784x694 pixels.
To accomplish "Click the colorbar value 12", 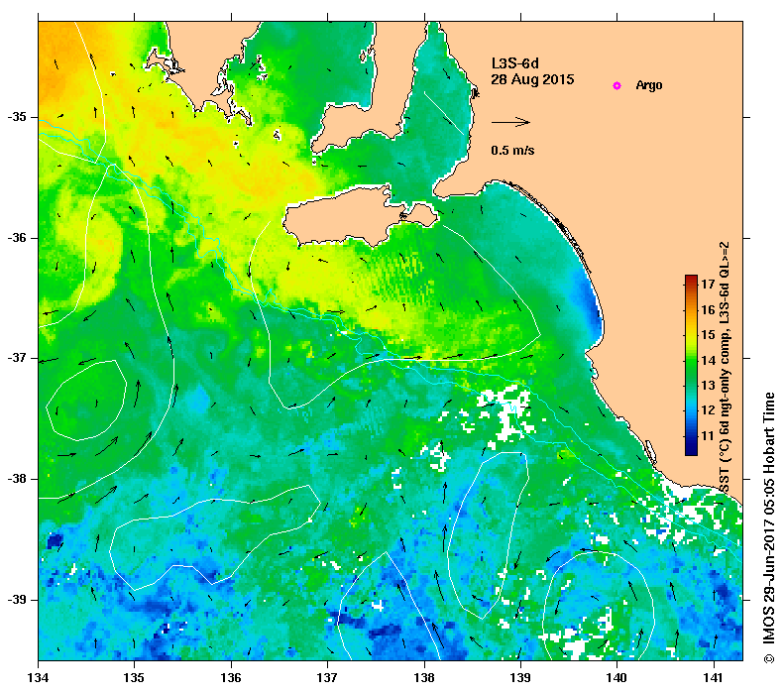I will pyautogui.click(x=708, y=410).
